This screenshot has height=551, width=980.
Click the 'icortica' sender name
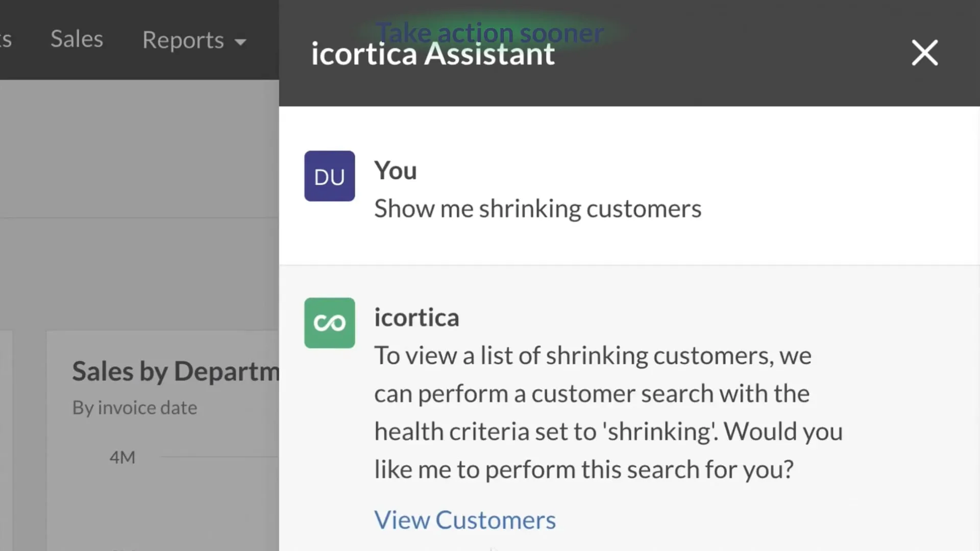(416, 317)
